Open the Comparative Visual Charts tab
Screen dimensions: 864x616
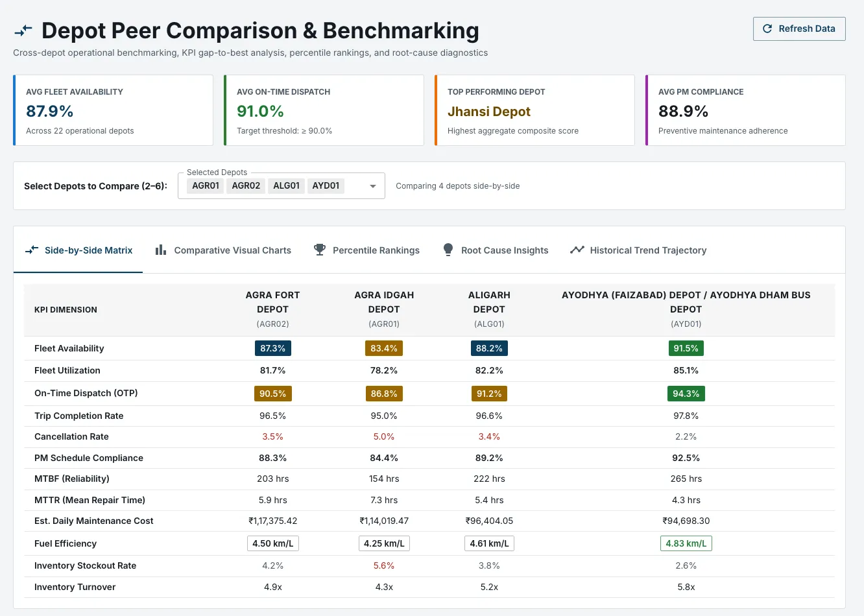(x=223, y=250)
